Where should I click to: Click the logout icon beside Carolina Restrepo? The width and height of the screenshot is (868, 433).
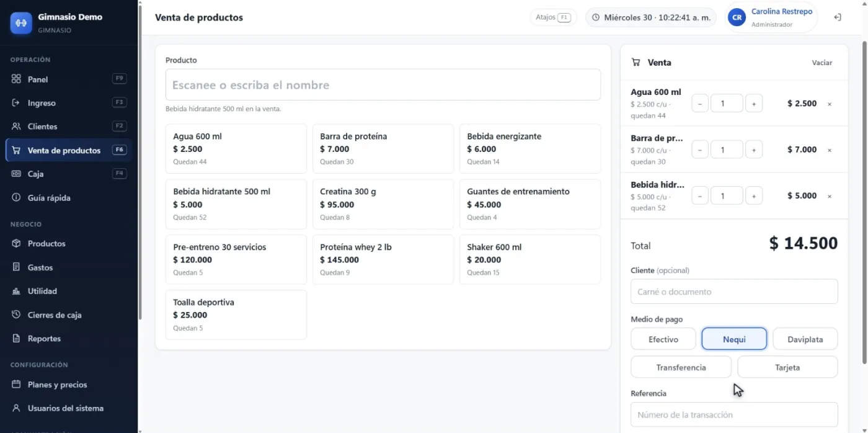(837, 17)
